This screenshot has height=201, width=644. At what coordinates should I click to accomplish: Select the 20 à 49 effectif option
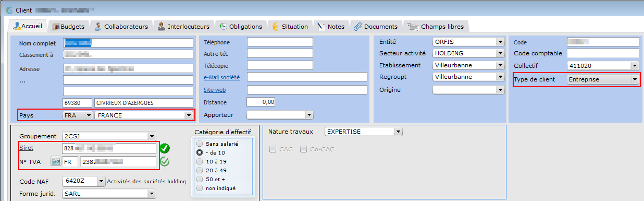coord(200,170)
